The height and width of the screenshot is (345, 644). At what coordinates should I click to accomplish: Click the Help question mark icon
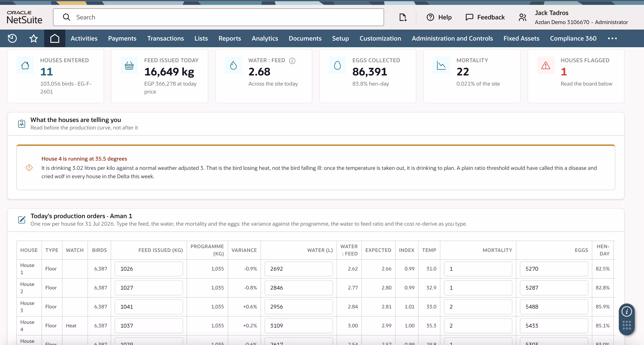pyautogui.click(x=430, y=17)
